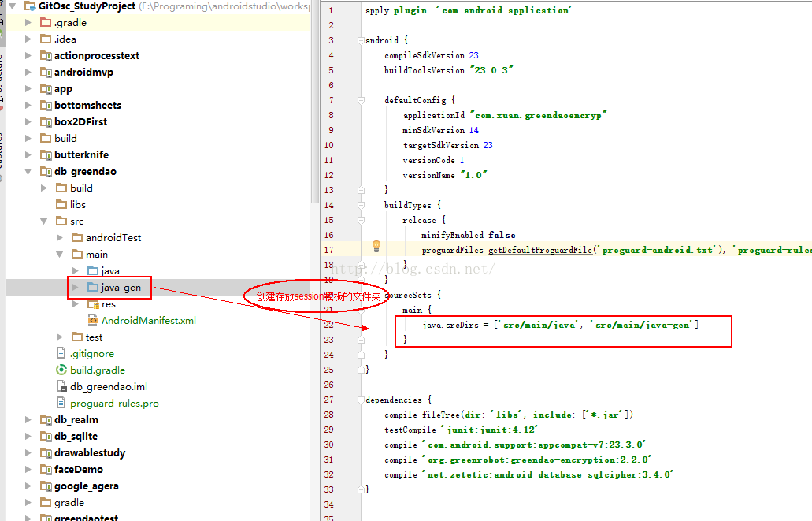Click the butterknife module icon
The height and width of the screenshot is (521, 812).
coord(46,155)
